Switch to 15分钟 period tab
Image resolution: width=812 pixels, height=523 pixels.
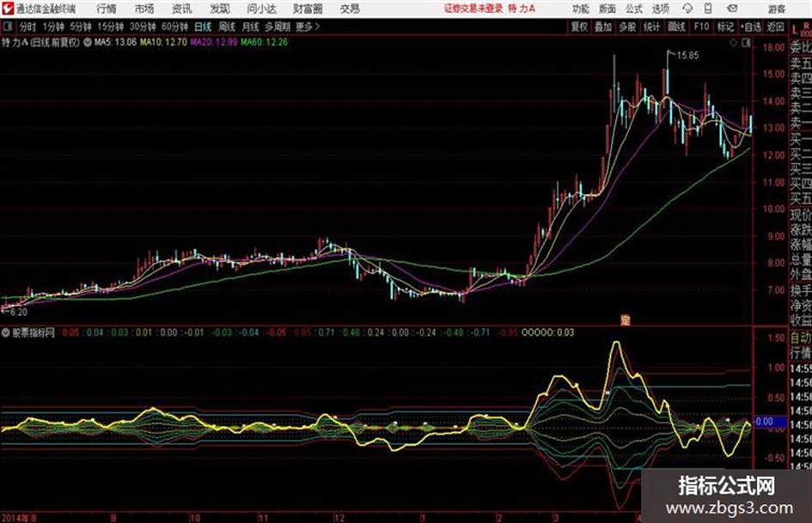point(111,27)
